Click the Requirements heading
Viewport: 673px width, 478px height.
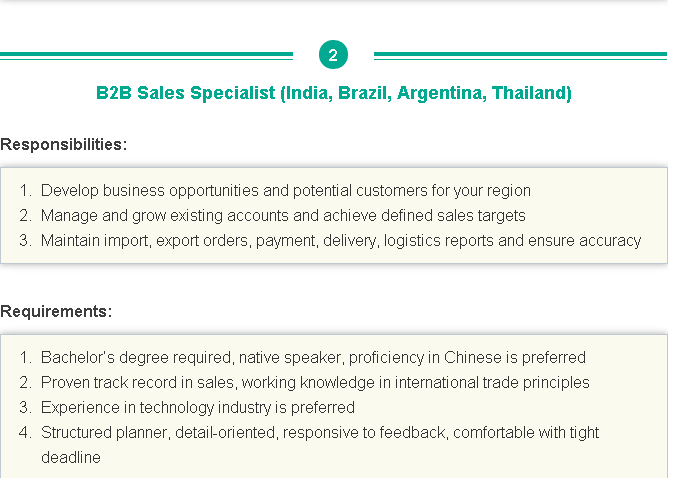[x=56, y=311]
